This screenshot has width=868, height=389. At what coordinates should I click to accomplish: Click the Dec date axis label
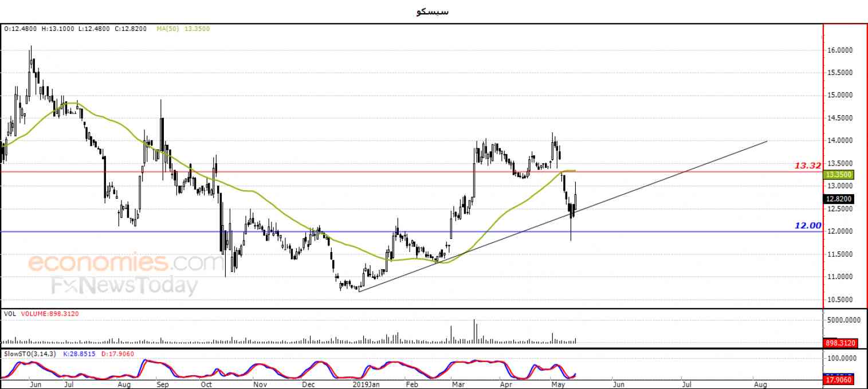coord(308,384)
